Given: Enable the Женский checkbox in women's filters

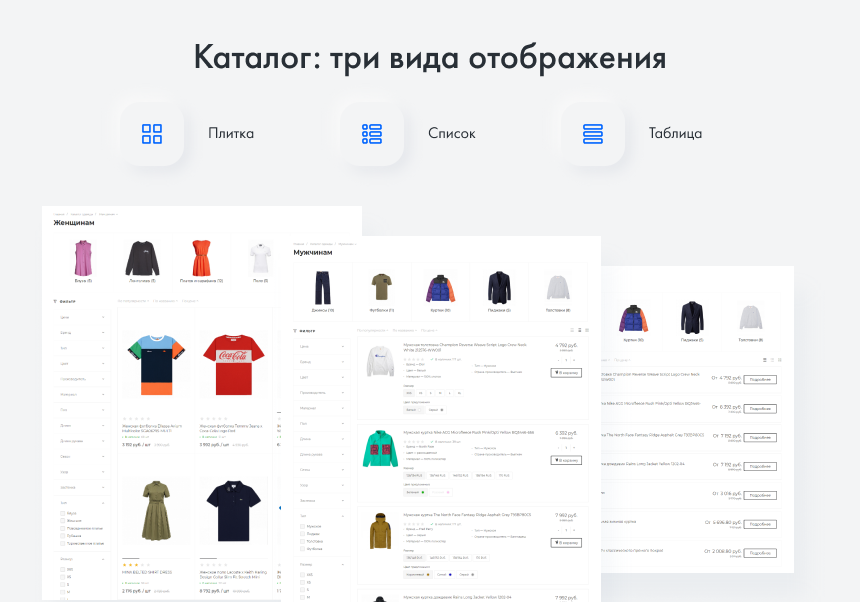Looking at the screenshot, I should pos(62,518).
